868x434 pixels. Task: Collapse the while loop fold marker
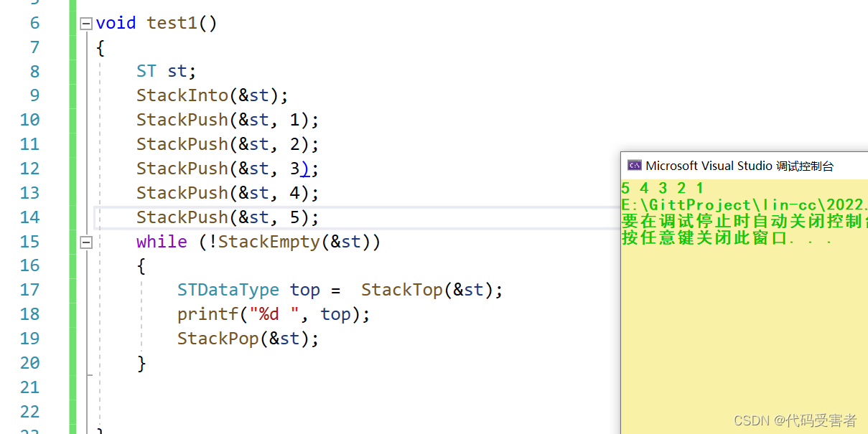[x=86, y=242]
